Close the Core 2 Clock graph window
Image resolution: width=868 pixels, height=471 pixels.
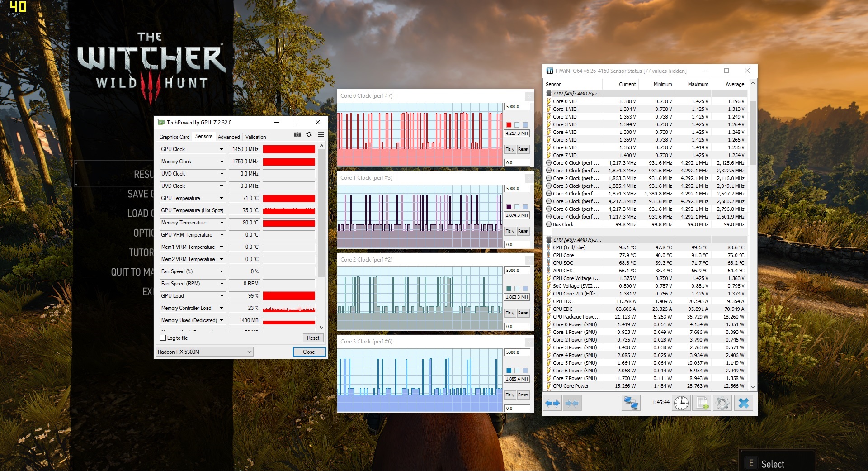point(529,260)
